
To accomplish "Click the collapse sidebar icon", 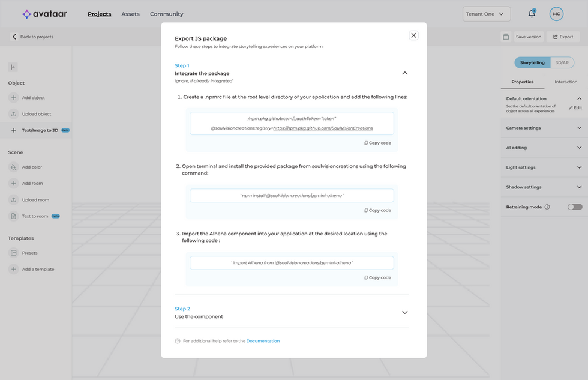I will [13, 67].
